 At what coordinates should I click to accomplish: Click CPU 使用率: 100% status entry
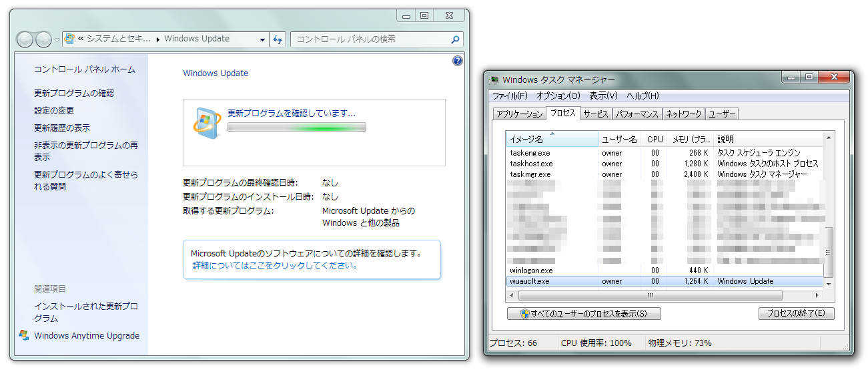click(596, 343)
